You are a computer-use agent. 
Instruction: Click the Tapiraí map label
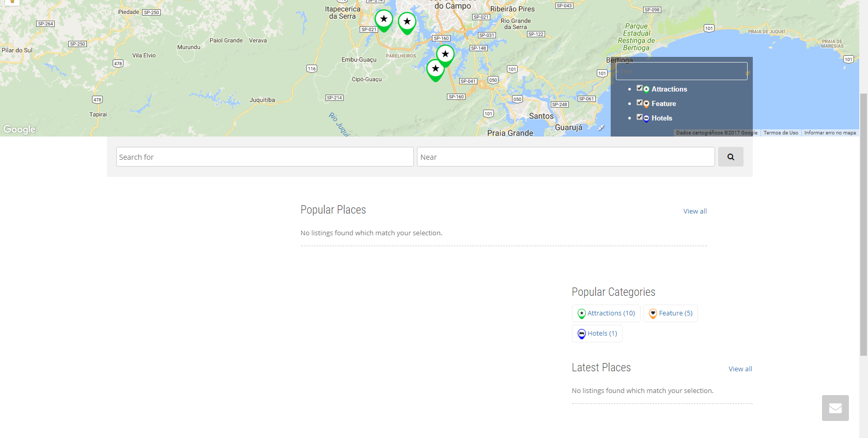98,115
